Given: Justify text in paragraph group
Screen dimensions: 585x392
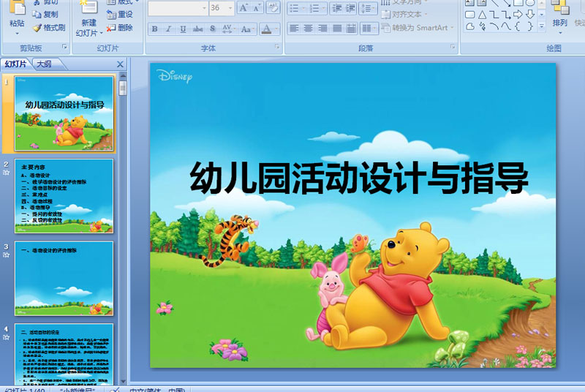Looking at the screenshot, I should click(x=337, y=29).
